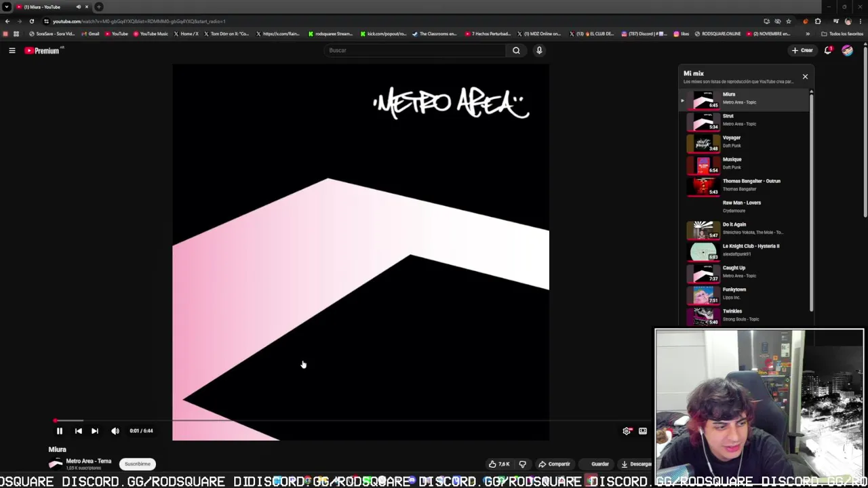Start voice search with microphone icon
868x488 pixels.
coord(539,50)
